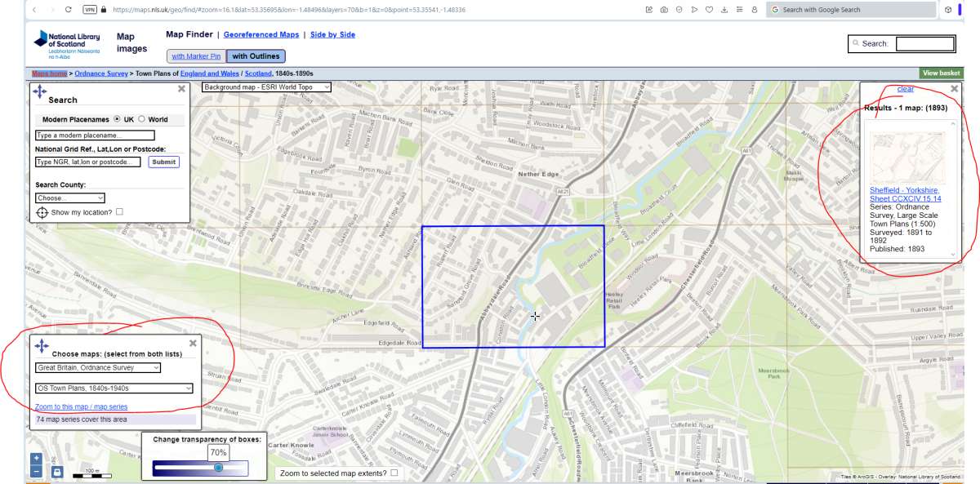Take a snapshot with the camera icon

tap(664, 10)
